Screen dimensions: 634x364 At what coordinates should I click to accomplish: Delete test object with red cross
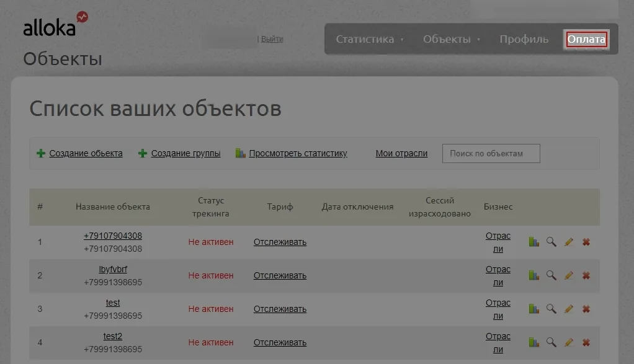pos(586,309)
